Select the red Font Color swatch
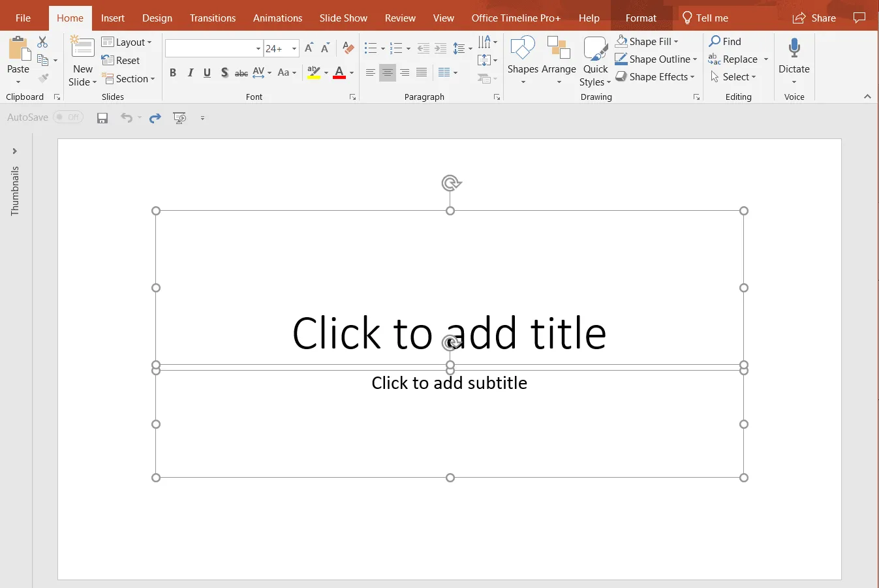The width and height of the screenshot is (879, 588). click(340, 72)
